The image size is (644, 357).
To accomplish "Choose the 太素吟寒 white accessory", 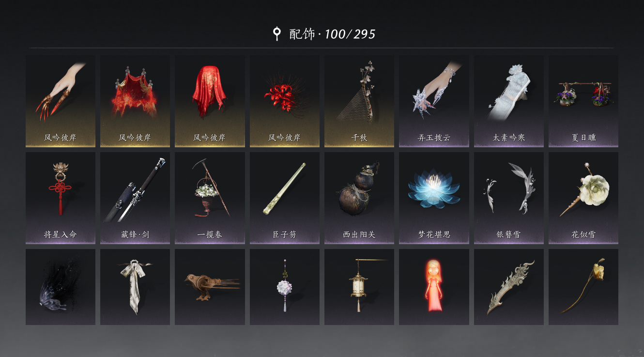I will click(x=509, y=101).
